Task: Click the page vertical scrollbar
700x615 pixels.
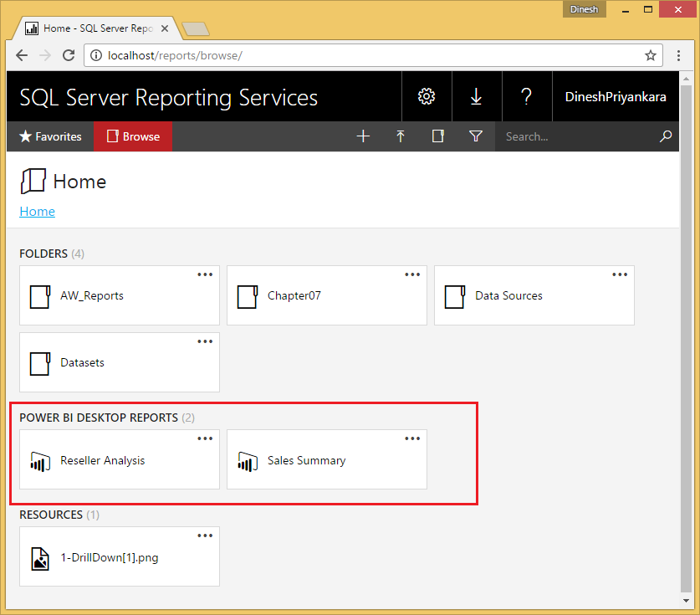Action: tap(686, 340)
